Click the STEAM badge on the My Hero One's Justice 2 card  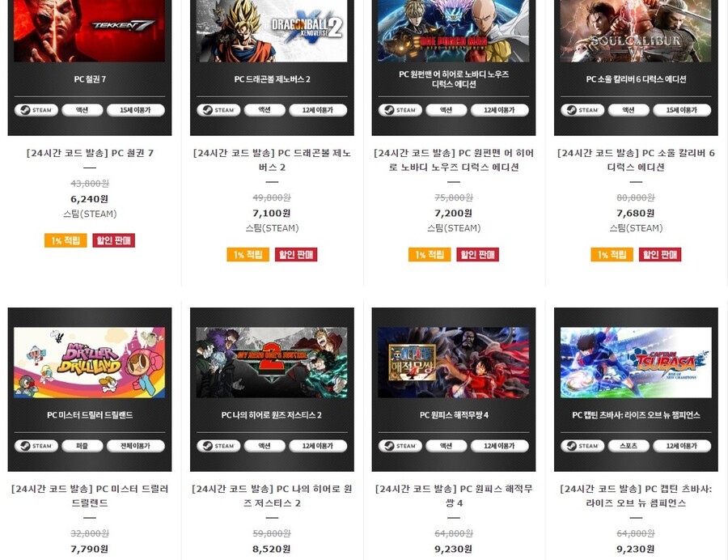point(218,446)
